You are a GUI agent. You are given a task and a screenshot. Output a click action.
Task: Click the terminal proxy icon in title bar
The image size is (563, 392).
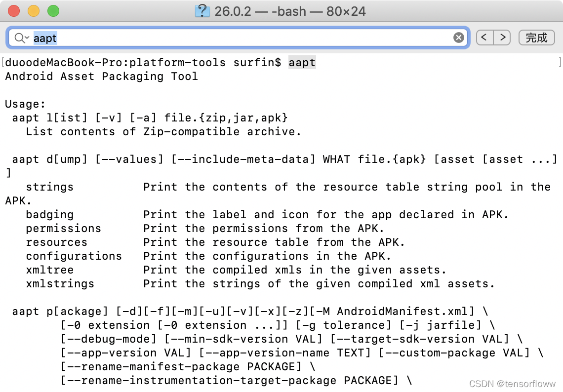(x=202, y=11)
